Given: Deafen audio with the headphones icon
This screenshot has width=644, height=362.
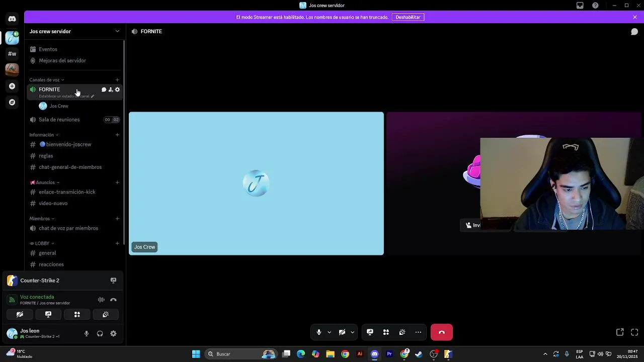Looking at the screenshot, I should 100,333.
